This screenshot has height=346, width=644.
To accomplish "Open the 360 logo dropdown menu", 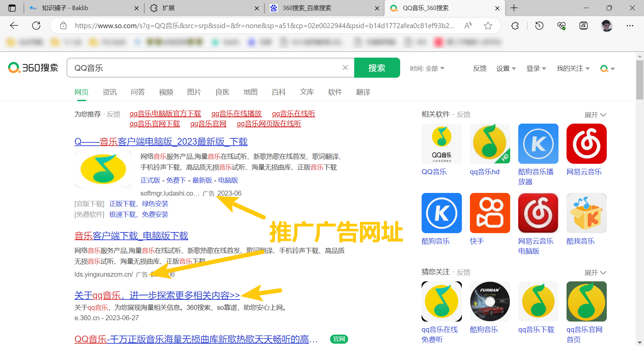I will (x=607, y=68).
